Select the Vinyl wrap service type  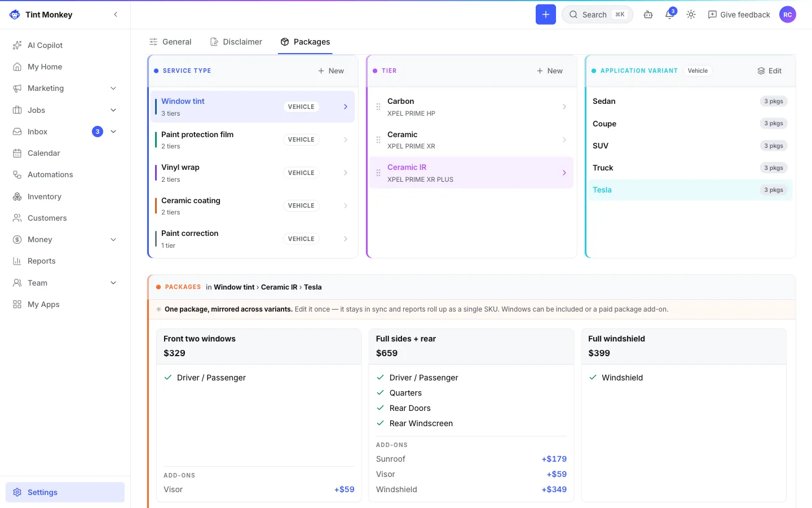click(x=253, y=173)
